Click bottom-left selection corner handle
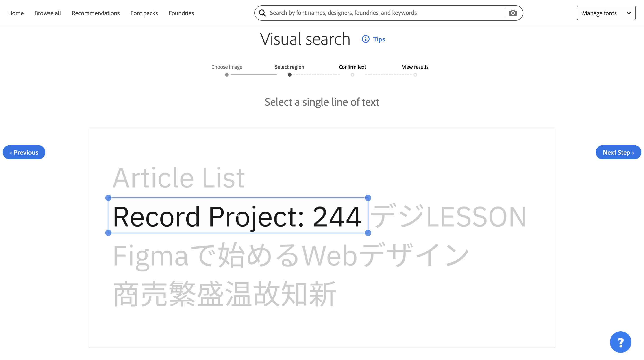 pos(108,233)
